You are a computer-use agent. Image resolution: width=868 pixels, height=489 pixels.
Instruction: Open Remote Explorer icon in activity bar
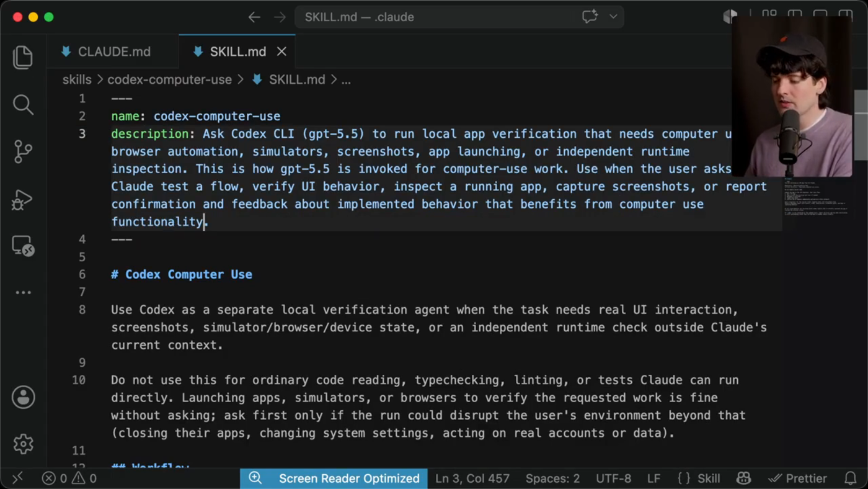(23, 246)
